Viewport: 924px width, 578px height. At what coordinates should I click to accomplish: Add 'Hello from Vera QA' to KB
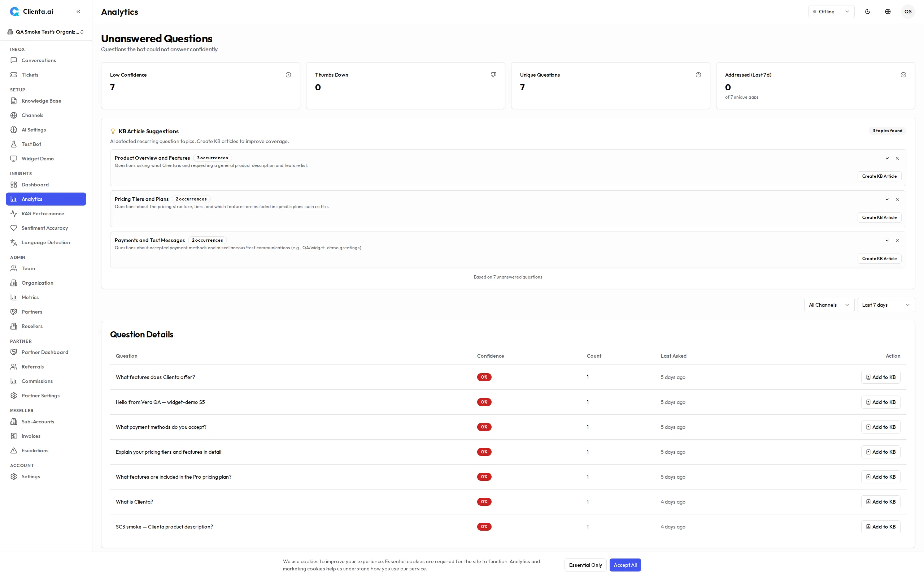tap(880, 402)
